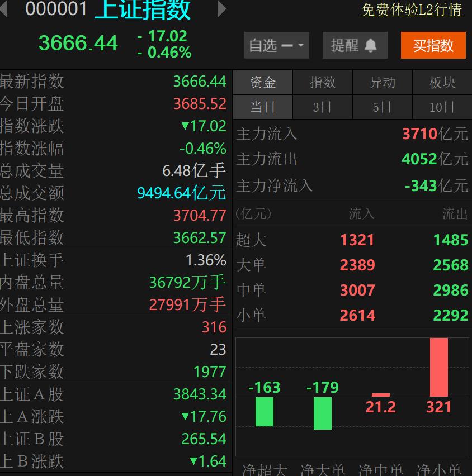
Task: Click 大单 outflow value 2568
Action: tap(451, 265)
